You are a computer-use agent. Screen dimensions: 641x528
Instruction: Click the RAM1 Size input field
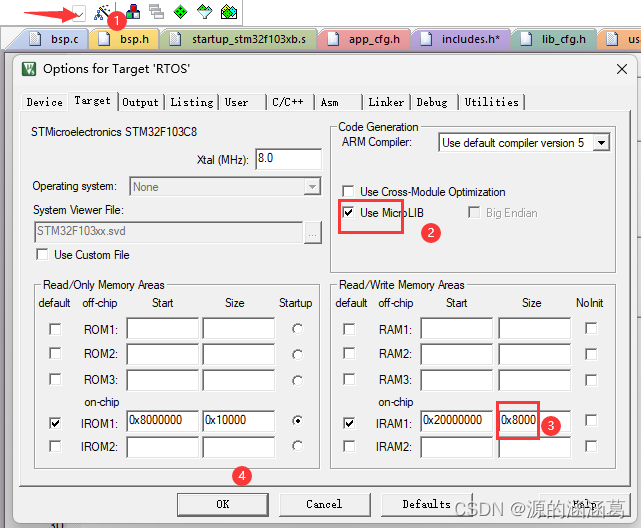[x=535, y=328]
